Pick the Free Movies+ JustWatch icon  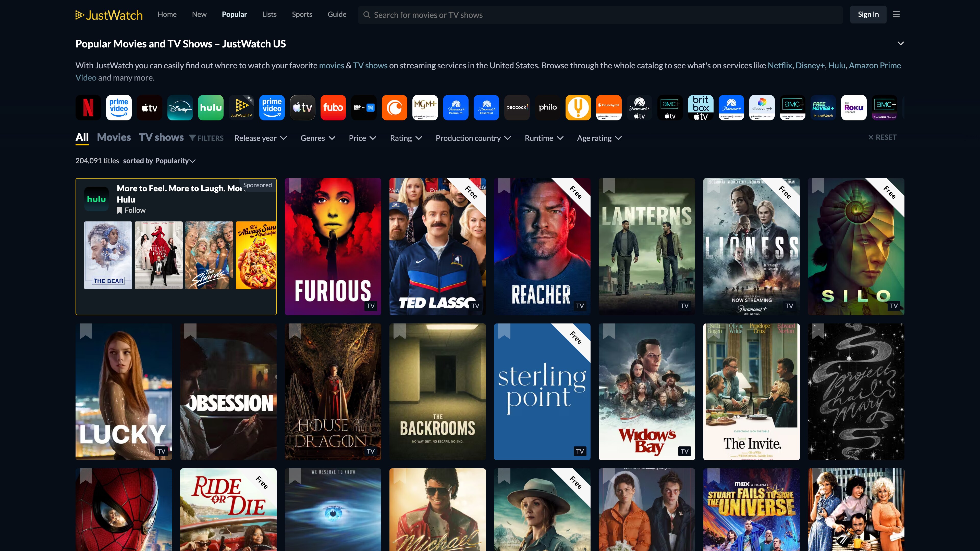[x=823, y=108]
